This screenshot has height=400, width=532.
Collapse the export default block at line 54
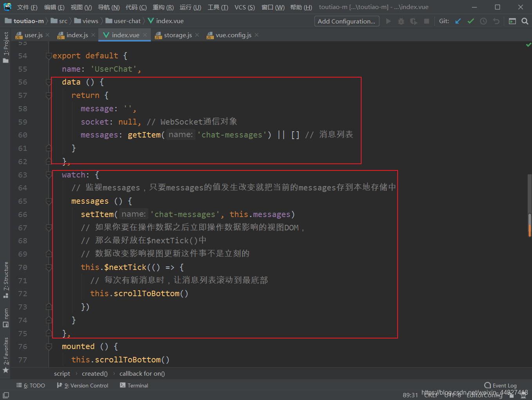[x=49, y=56]
